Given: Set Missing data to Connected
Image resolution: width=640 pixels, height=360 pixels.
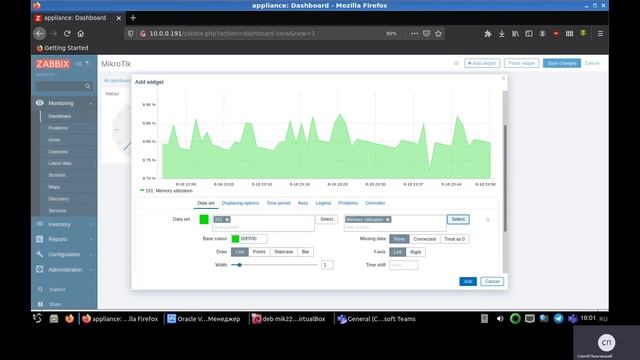Looking at the screenshot, I should pos(424,239).
